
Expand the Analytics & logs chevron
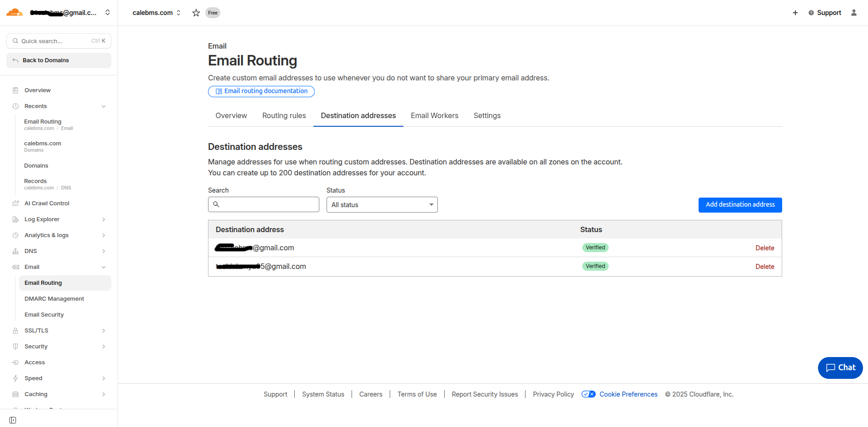pos(104,235)
